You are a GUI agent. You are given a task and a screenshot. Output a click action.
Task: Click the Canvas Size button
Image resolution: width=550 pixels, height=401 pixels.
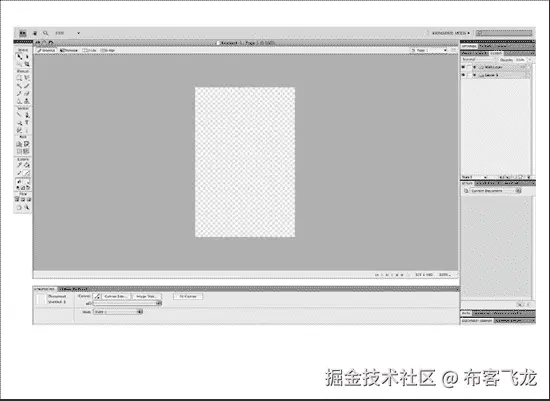(x=115, y=296)
